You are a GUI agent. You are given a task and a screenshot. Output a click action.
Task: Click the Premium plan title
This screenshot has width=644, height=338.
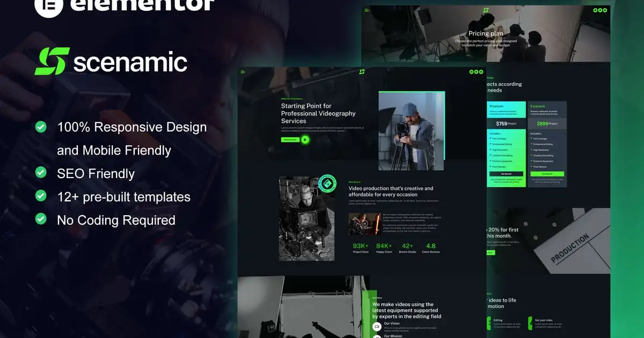tap(496, 106)
